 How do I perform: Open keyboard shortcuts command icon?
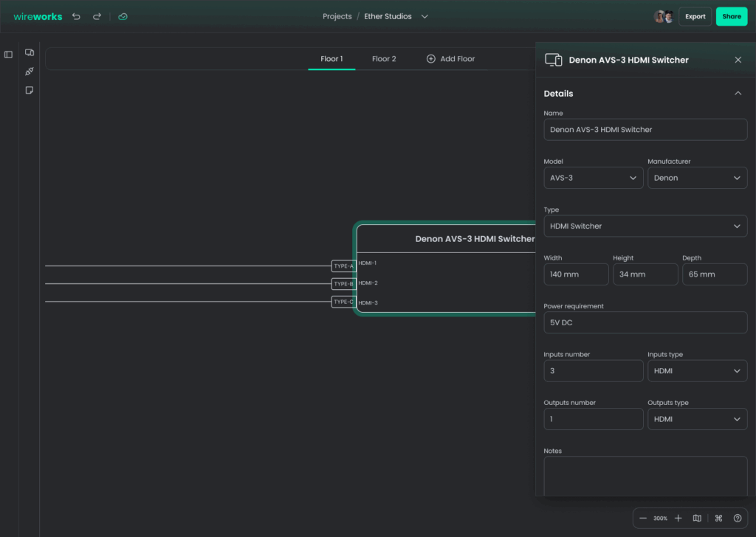pos(718,519)
